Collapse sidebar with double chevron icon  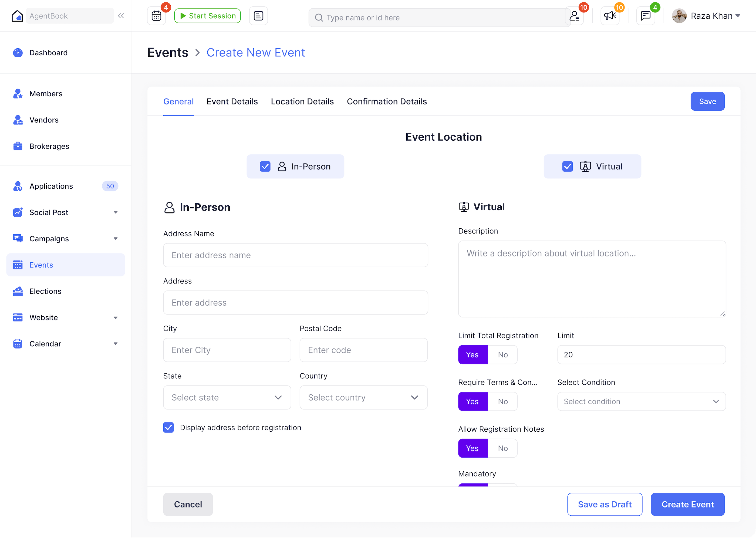point(121,16)
